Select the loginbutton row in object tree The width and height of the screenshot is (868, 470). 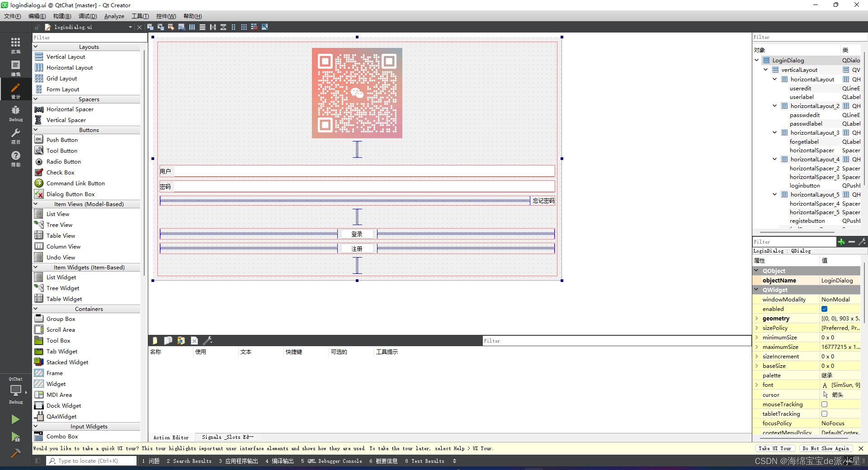(x=806, y=186)
